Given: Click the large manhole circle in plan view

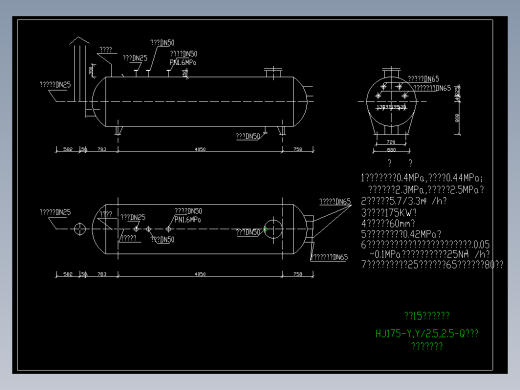Looking at the screenshot, I should click(x=273, y=229).
